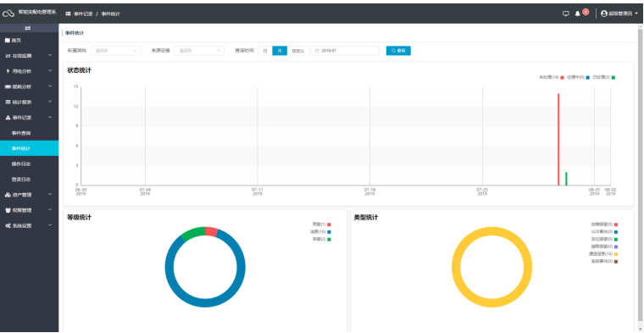This screenshot has width=644, height=333.
Task: Click the green 已处理 bar in status chart
Action: (x=566, y=179)
